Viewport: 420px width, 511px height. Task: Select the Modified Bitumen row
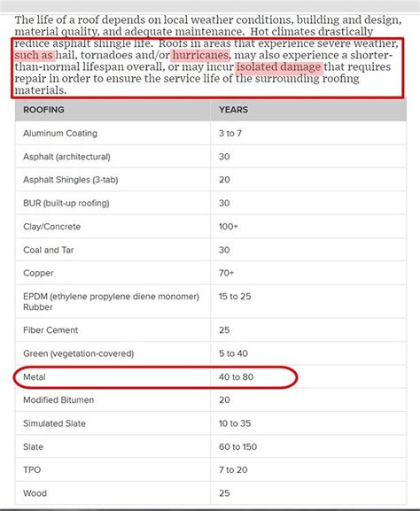click(211, 400)
